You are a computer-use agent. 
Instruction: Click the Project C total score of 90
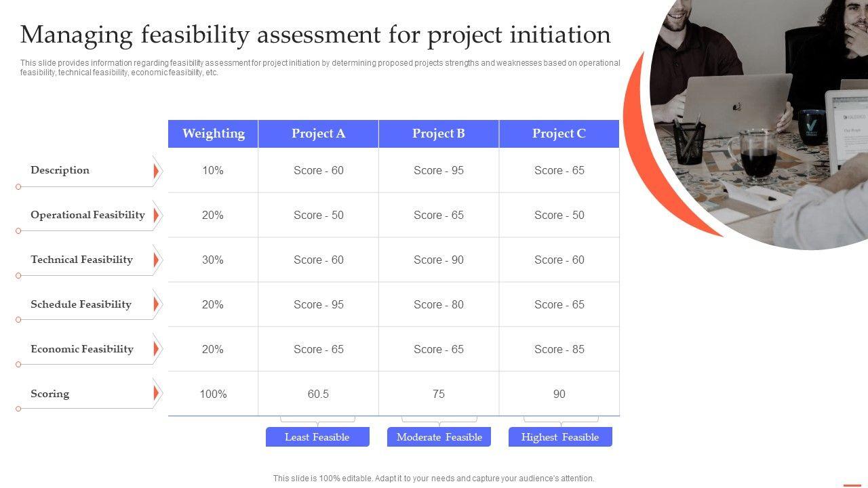[x=559, y=394]
